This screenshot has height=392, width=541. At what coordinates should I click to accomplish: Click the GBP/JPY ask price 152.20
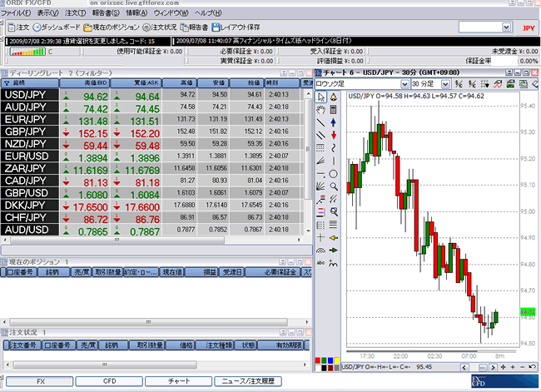(145, 133)
